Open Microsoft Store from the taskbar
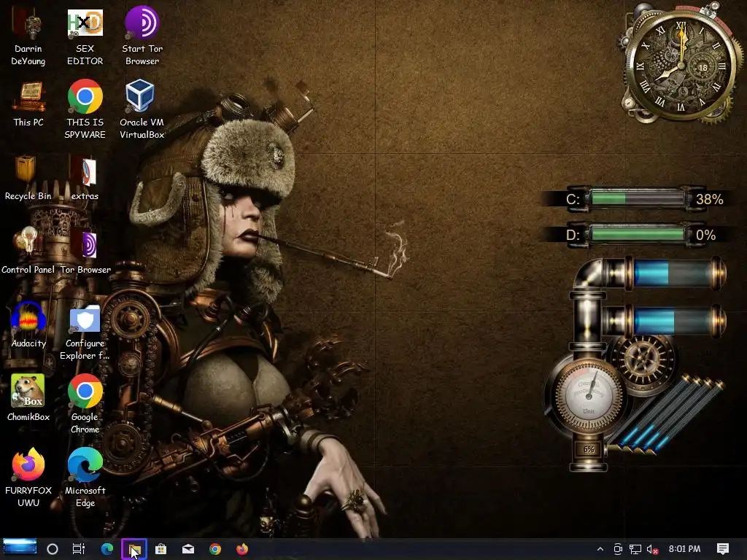 161,549
